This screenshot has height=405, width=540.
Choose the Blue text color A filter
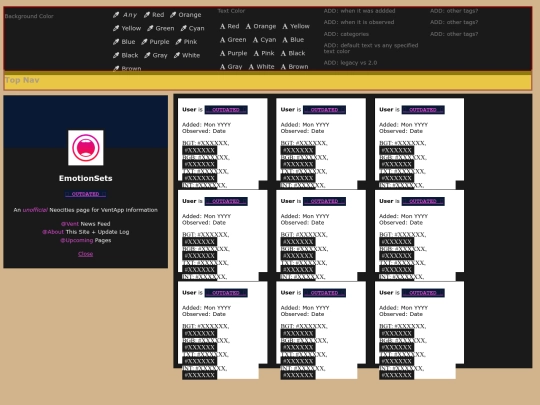pyautogui.click(x=293, y=40)
